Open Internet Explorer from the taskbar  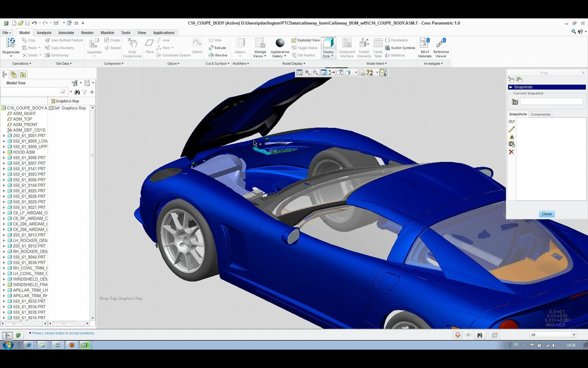click(29, 345)
